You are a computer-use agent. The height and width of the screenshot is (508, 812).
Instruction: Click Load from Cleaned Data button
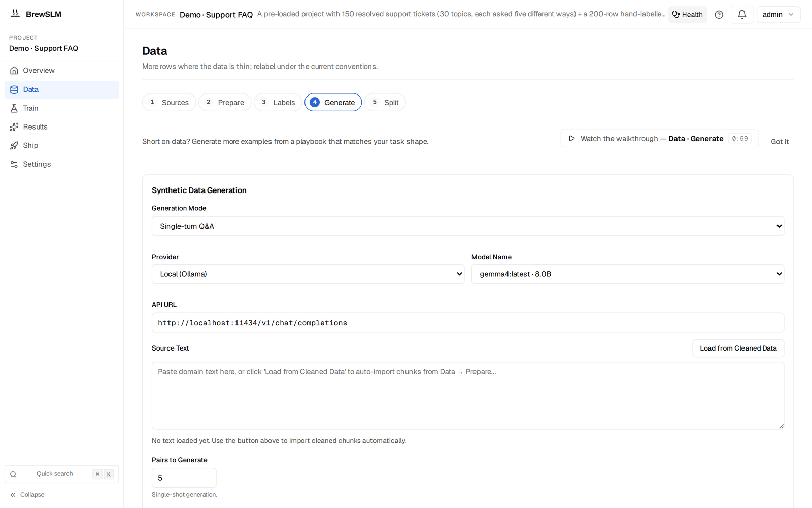point(738,348)
